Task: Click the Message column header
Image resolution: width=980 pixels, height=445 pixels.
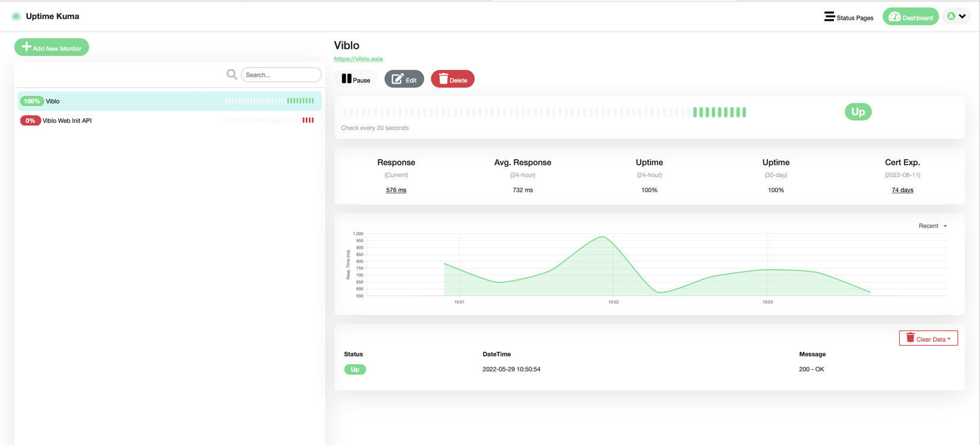Action: [x=813, y=354]
